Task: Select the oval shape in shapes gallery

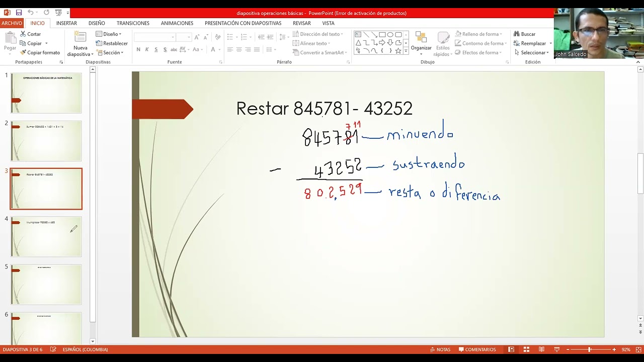Action: pyautogui.click(x=390, y=35)
